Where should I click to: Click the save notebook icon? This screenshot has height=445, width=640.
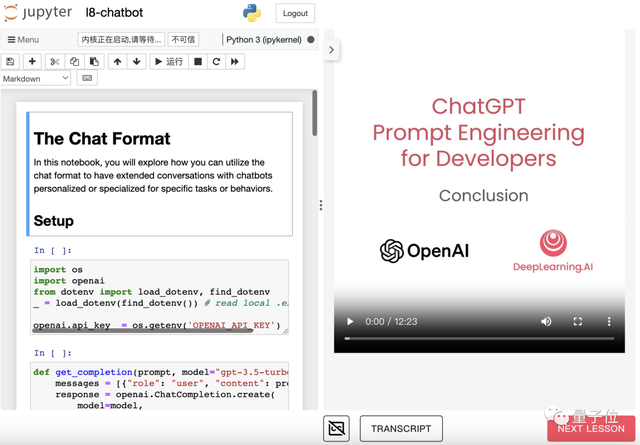[11, 62]
